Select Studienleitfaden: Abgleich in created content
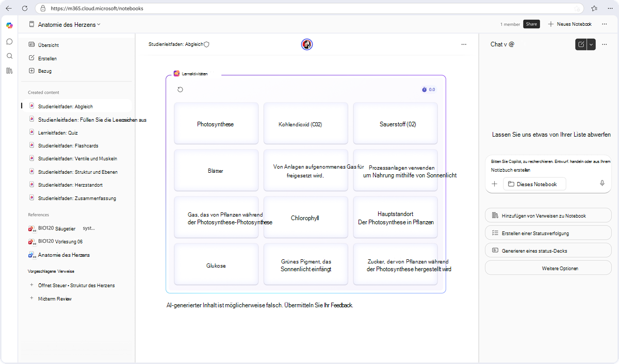Screen dimensions: 619x364 (76, 106)
